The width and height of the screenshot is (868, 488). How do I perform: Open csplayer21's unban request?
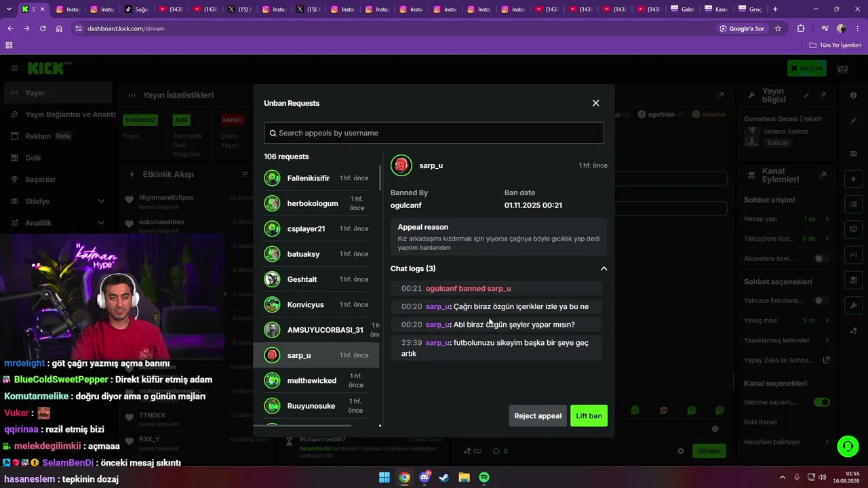(x=316, y=228)
